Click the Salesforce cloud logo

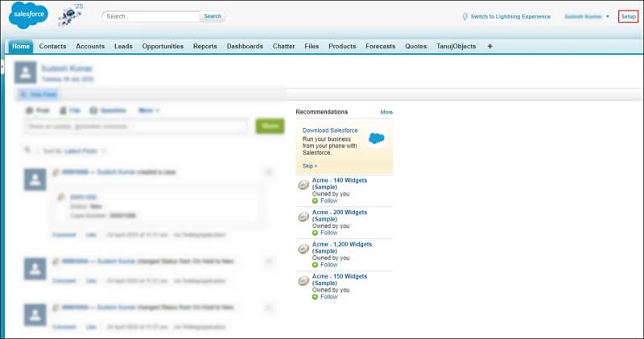click(x=28, y=14)
